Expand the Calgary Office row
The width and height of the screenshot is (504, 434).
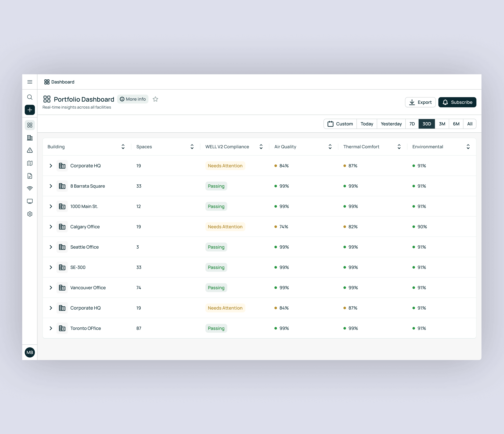[x=51, y=227]
